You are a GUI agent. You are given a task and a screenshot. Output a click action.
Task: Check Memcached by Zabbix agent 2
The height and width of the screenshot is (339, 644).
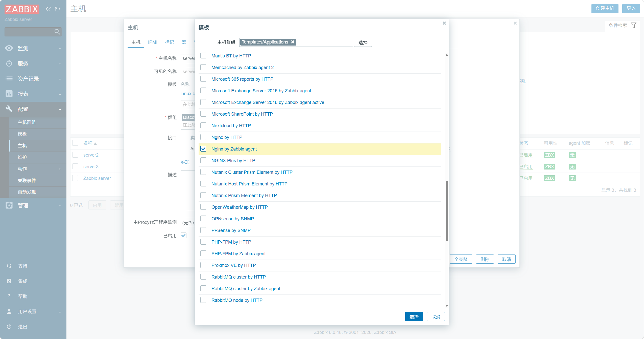tap(203, 67)
